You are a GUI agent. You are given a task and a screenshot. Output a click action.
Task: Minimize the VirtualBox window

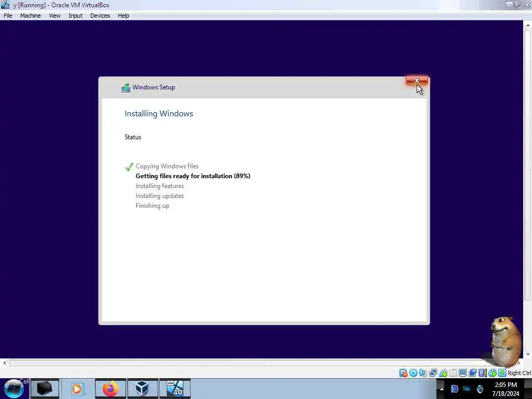(509, 5)
